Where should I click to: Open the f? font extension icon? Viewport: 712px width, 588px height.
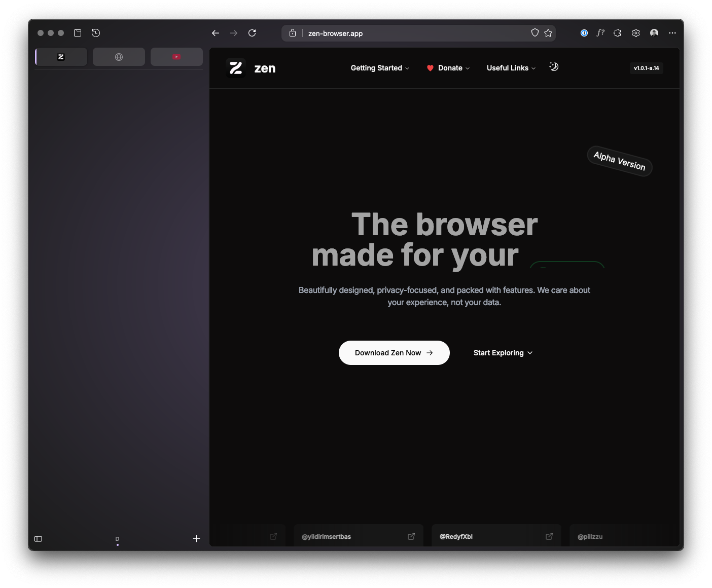600,33
